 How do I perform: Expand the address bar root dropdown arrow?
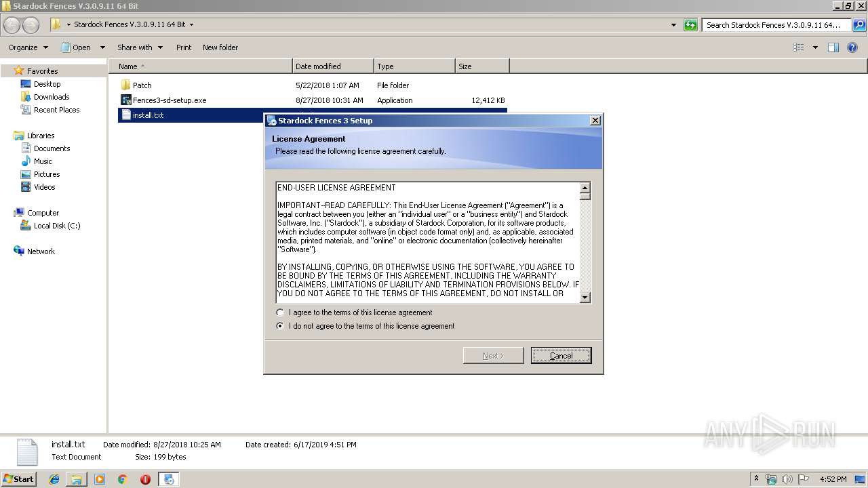[68, 24]
